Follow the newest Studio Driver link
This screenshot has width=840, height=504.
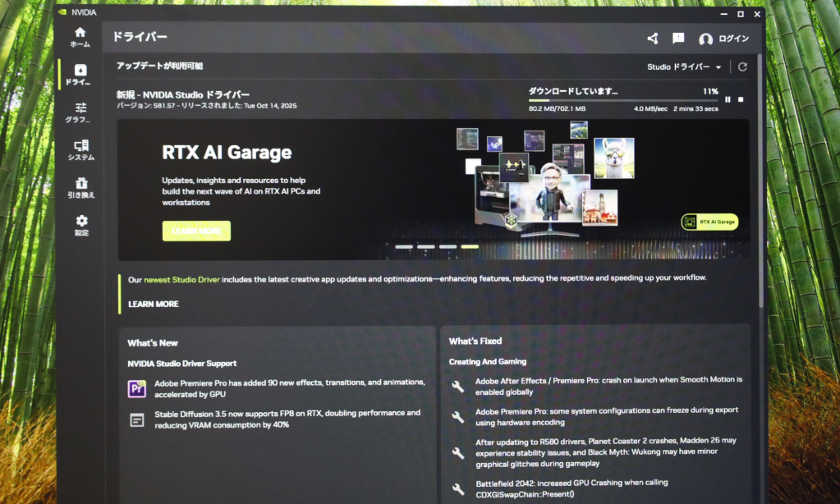click(x=181, y=278)
